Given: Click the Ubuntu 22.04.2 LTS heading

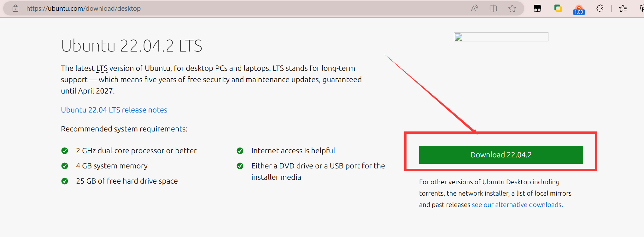Looking at the screenshot, I should (132, 46).
